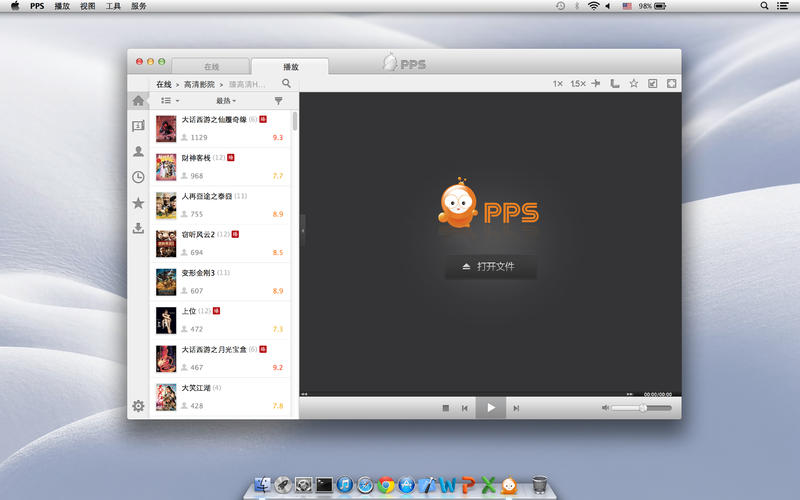Click the 9.3 rating score
800x500 pixels.
pyautogui.click(x=278, y=138)
